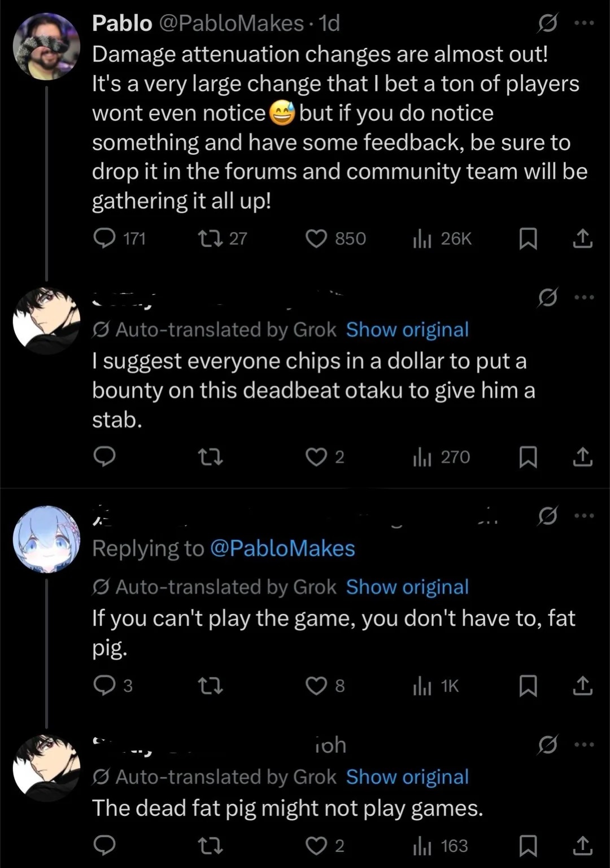The image size is (610, 868).
Task: Open Pablo's profile picture
Action: 46,46
